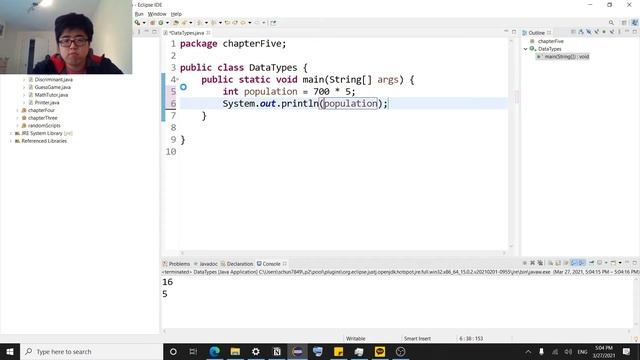
Task: Click the Debug toolbar icon
Action: pyautogui.click(x=137, y=22)
